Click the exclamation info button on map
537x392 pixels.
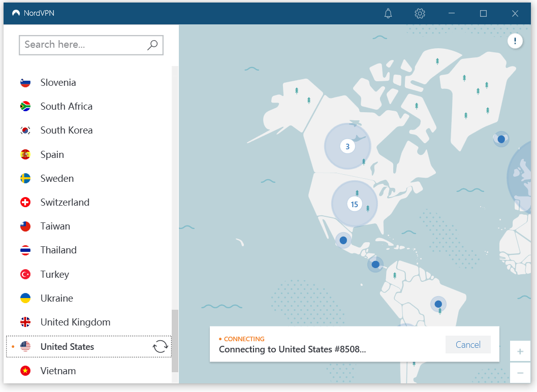(x=515, y=41)
